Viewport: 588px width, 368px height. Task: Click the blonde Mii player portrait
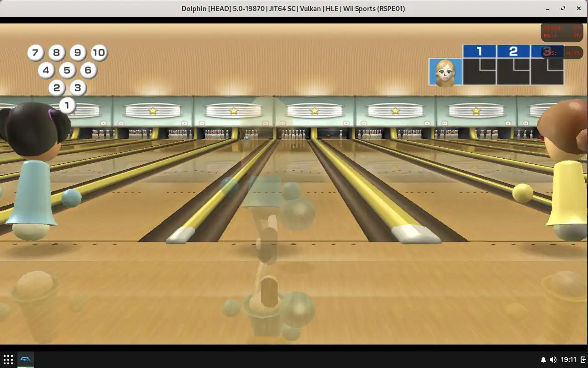point(446,72)
